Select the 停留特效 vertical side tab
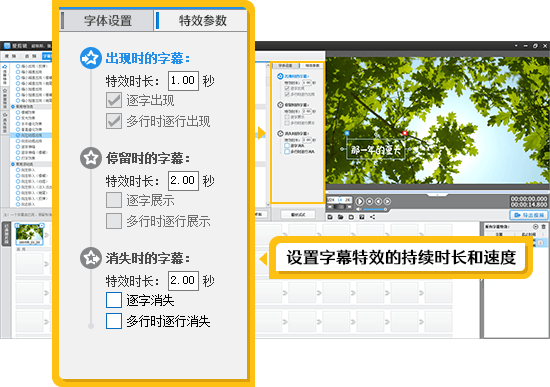 (5, 98)
